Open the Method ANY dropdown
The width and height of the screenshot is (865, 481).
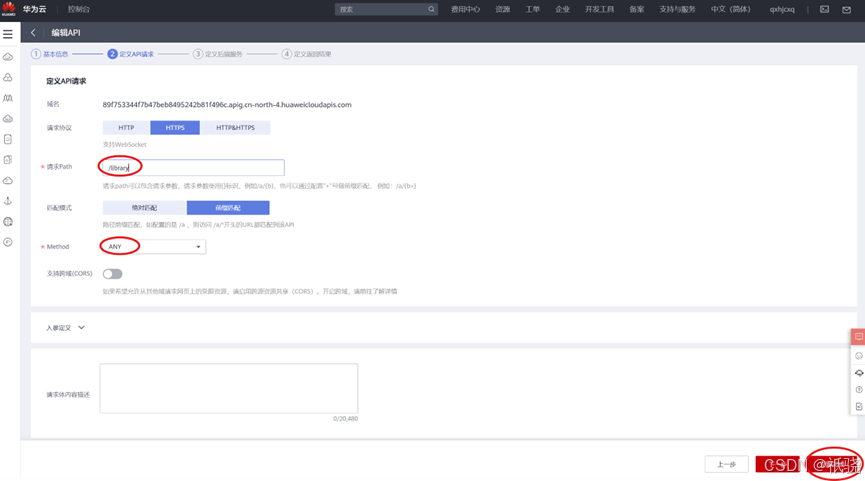point(154,247)
